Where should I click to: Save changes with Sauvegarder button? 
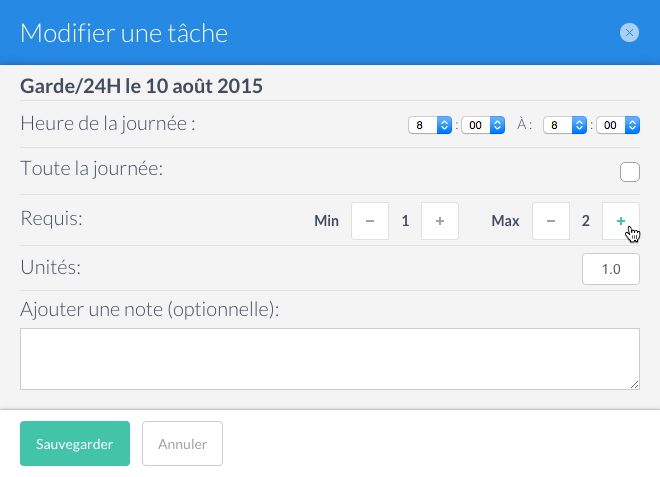point(75,443)
